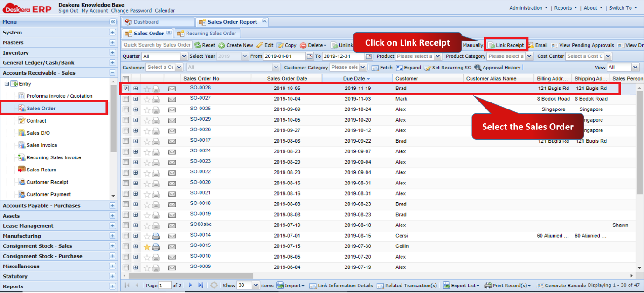This screenshot has width=644, height=293.
Task: Open the To date calendar picker
Action: coord(369,56)
